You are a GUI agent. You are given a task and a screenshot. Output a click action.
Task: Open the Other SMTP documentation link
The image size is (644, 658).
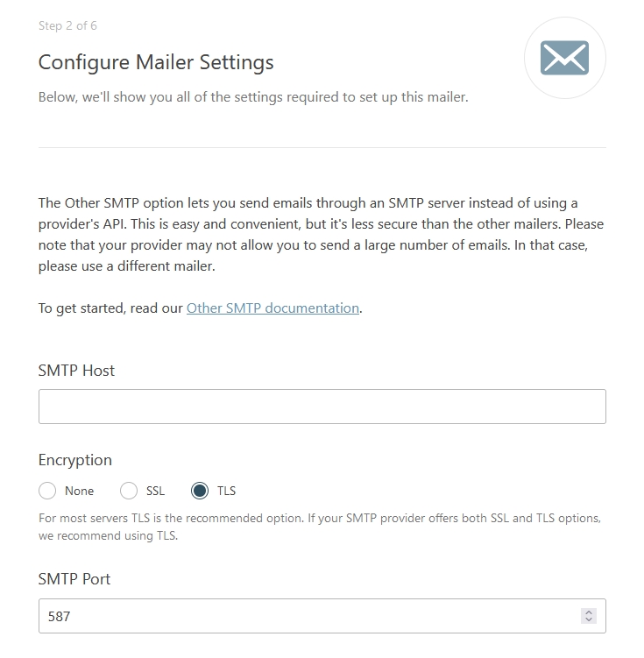[x=272, y=308]
